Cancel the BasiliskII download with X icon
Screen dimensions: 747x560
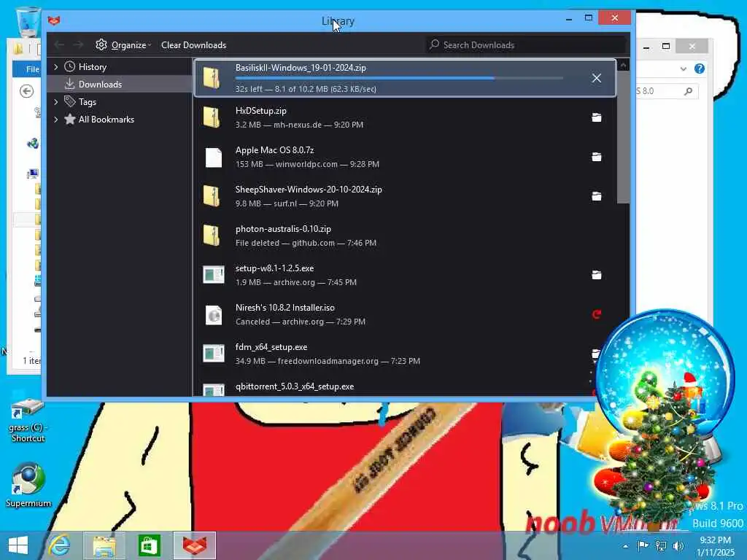click(597, 78)
